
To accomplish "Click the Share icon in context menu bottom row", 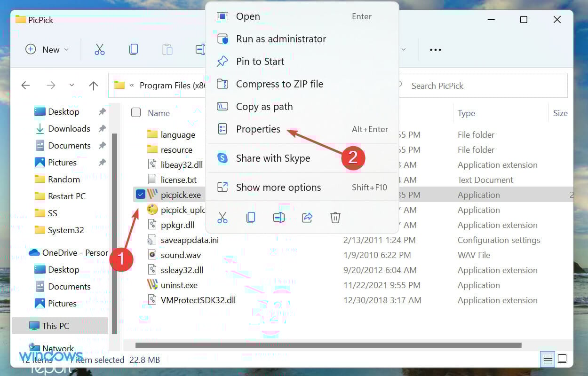I will (307, 217).
